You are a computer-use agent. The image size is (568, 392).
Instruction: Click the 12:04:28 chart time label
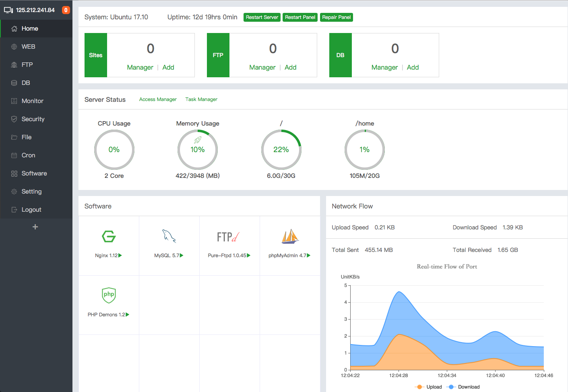[399, 375]
